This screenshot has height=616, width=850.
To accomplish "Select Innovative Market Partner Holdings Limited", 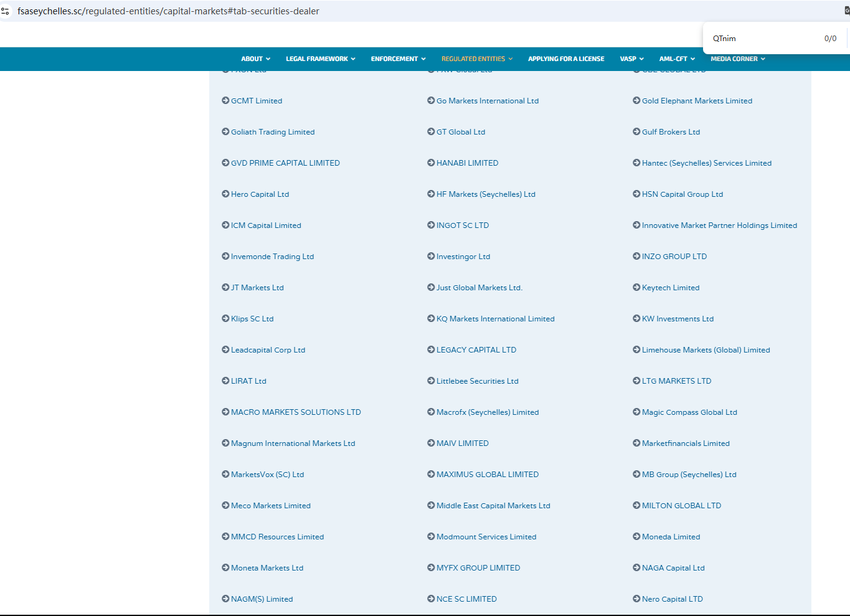I will [x=719, y=225].
